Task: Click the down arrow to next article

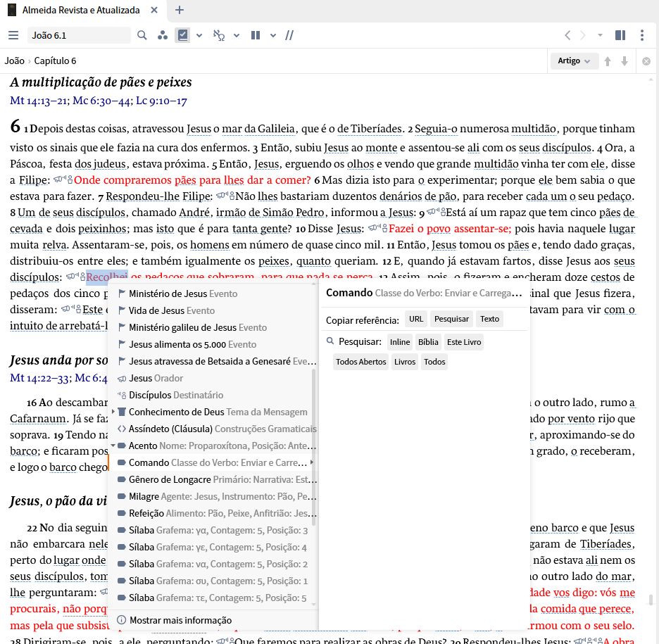Action: tap(625, 61)
